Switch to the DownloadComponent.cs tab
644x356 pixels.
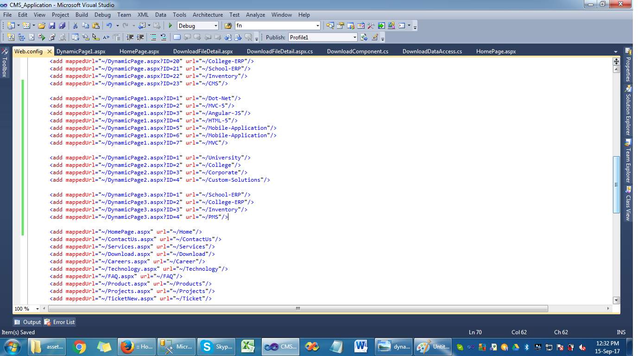358,51
